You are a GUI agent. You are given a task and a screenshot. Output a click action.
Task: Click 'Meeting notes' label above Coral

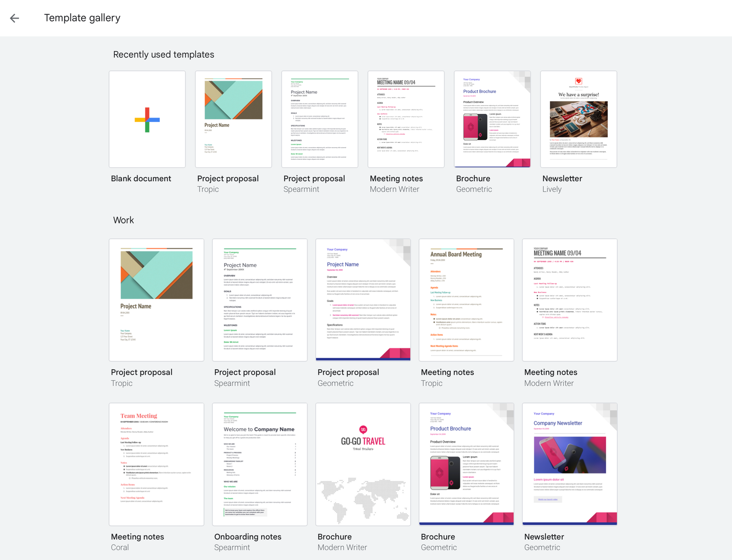pyautogui.click(x=138, y=537)
